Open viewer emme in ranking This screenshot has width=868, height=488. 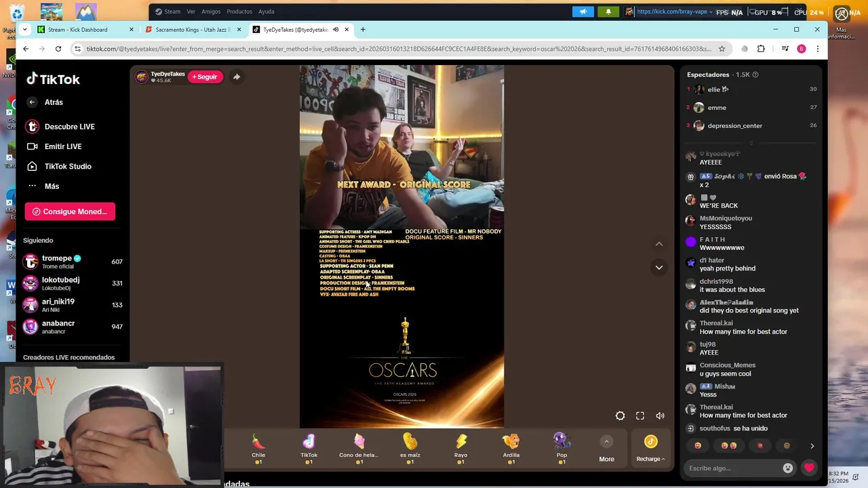(x=717, y=108)
